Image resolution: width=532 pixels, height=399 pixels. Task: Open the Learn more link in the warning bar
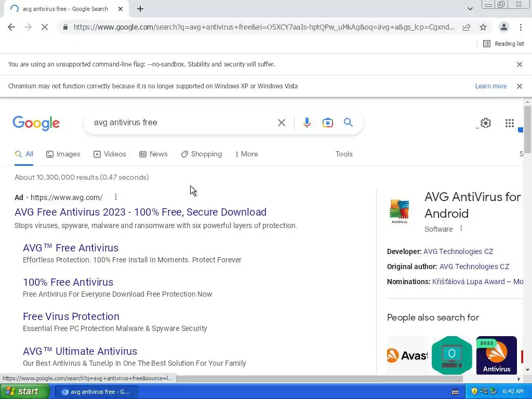490,86
